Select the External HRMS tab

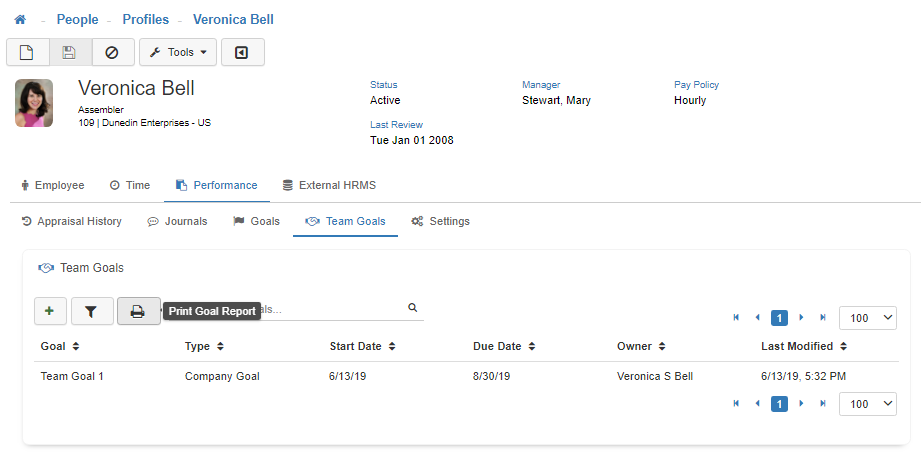pyautogui.click(x=329, y=185)
